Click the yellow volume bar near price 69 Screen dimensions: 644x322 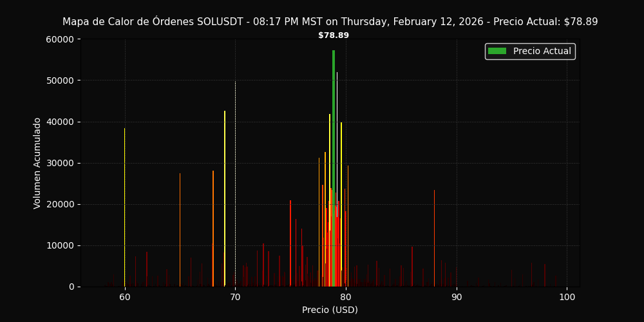[x=225, y=200]
